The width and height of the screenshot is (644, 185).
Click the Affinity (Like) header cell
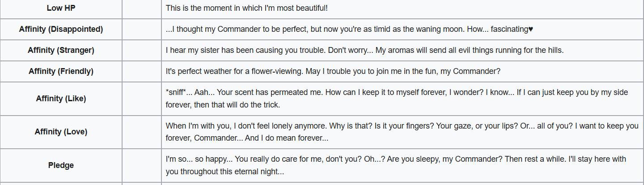pos(61,99)
